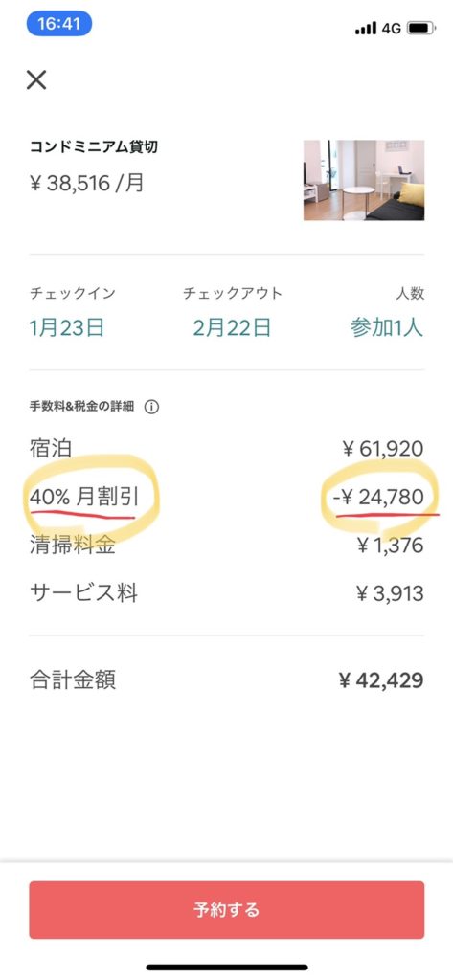This screenshot has width=453, height=980.
Task: Tap the 4G network indicator
Action: [x=391, y=28]
